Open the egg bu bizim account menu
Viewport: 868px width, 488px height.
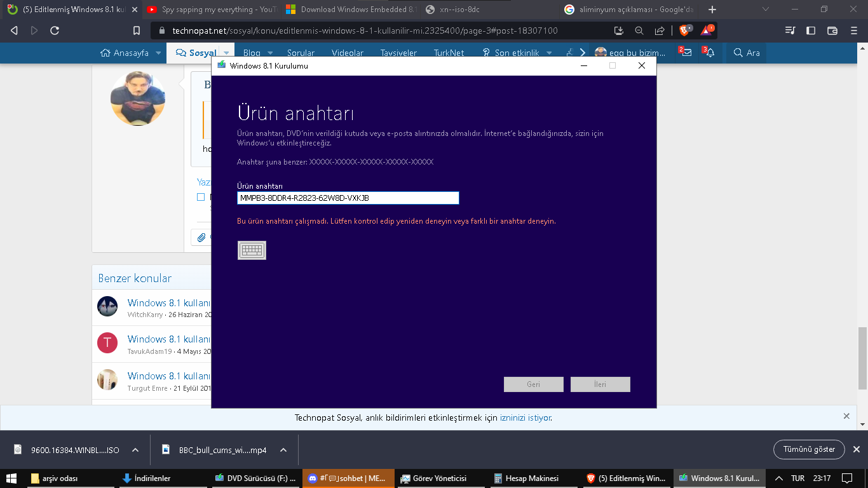click(x=630, y=53)
